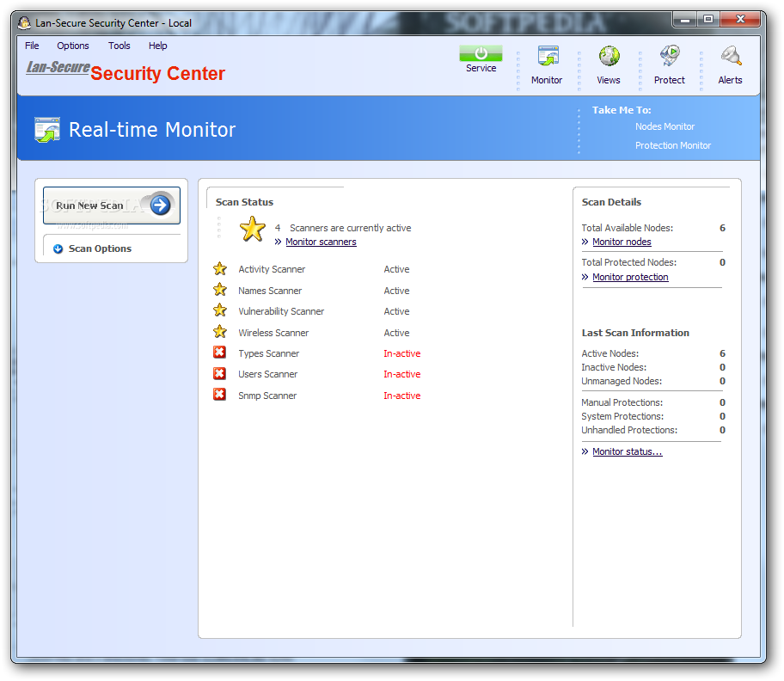
Task: Minimize the Security Center window
Action: [685, 20]
